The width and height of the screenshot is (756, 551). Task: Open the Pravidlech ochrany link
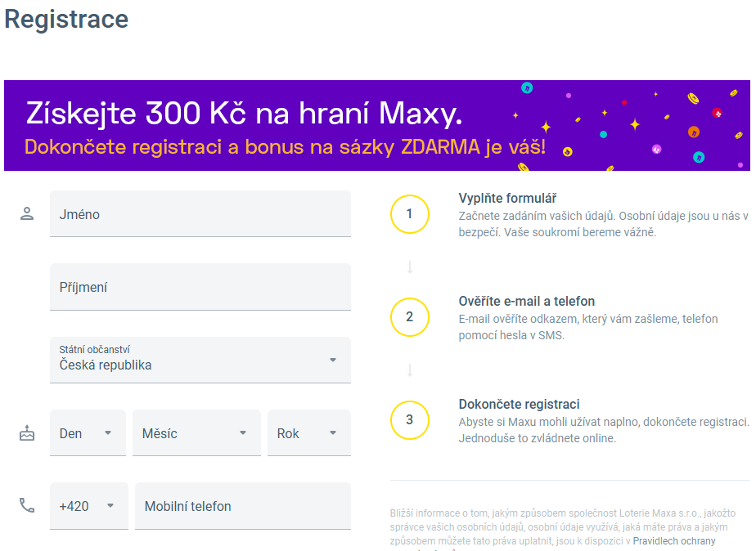[x=674, y=541]
